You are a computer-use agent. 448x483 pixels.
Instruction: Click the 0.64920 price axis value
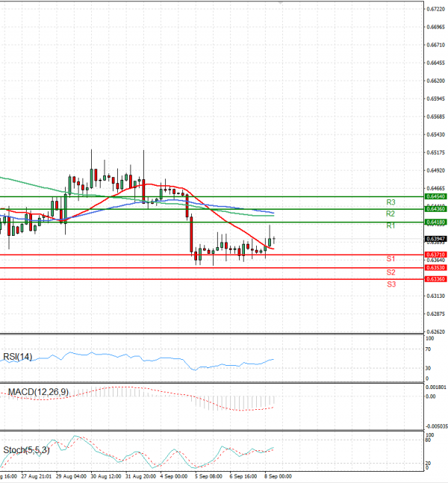pyautogui.click(x=436, y=170)
